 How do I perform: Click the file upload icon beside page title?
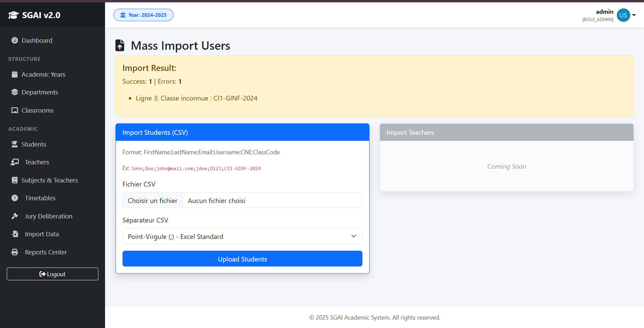click(x=120, y=45)
